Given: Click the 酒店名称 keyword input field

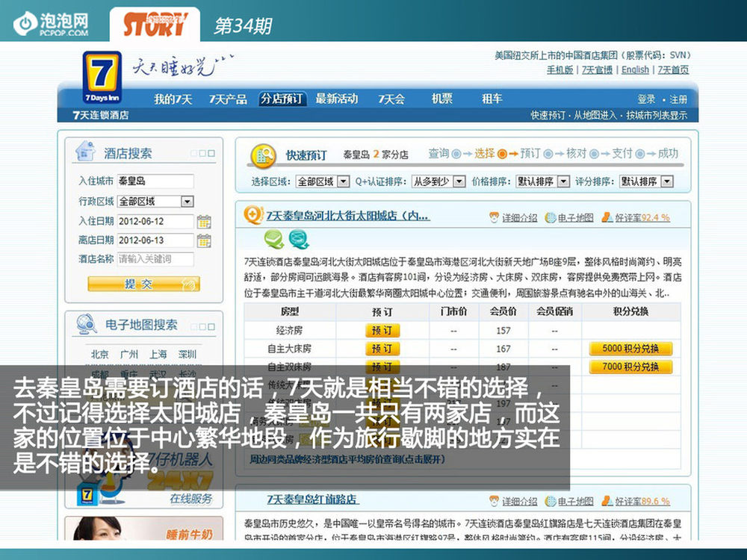Looking at the screenshot, I should pyautogui.click(x=155, y=259).
